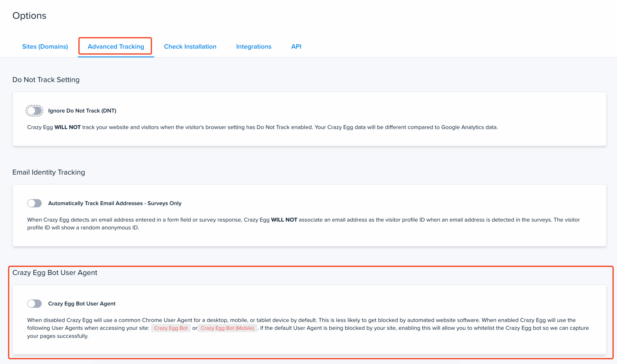Toggle the Ignore Do Not Track switch
617x364 pixels.
click(34, 110)
